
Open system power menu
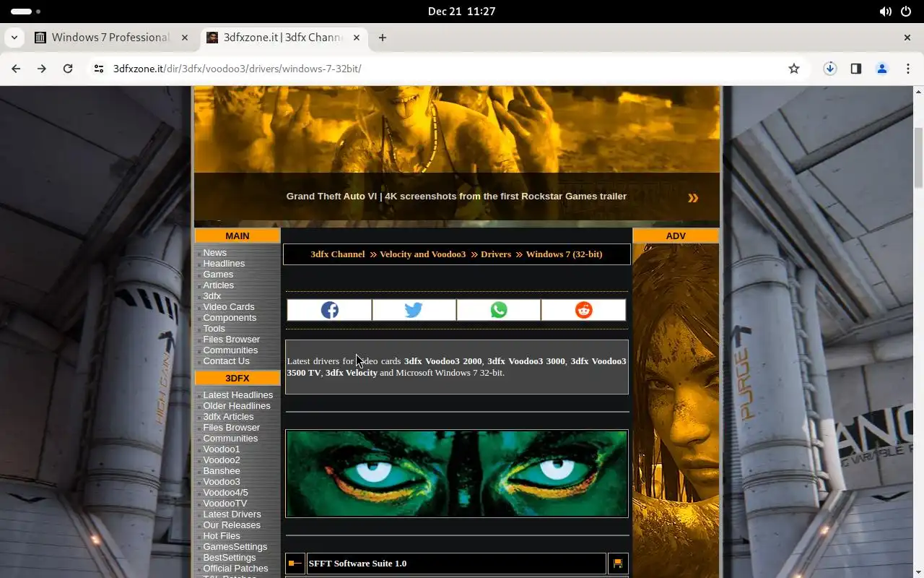906,12
